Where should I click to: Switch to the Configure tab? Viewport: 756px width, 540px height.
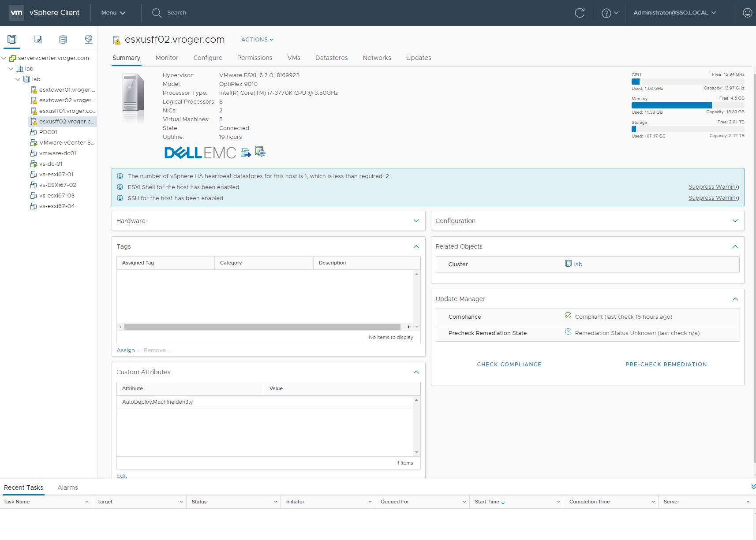[x=208, y=58]
